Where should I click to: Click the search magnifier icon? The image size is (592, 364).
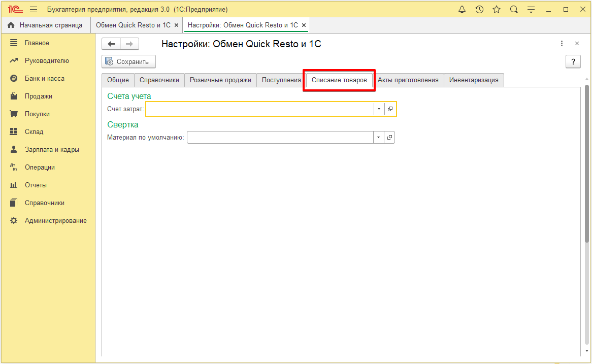(x=514, y=10)
